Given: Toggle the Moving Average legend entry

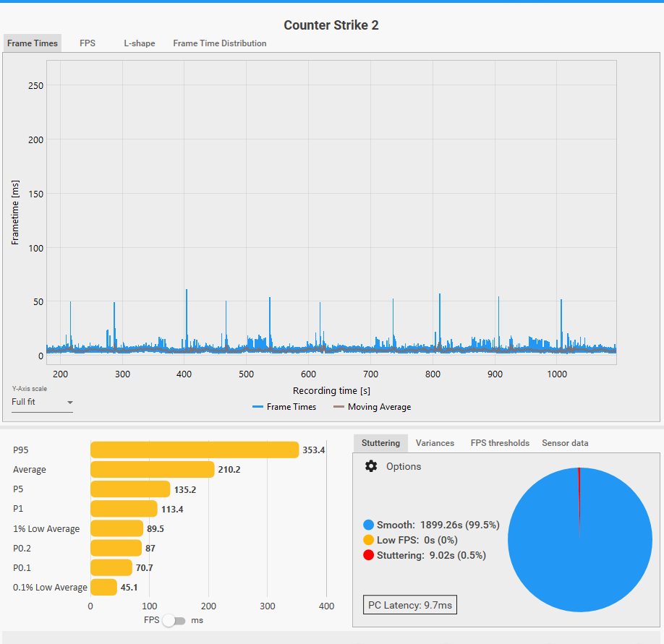Looking at the screenshot, I should (373, 407).
